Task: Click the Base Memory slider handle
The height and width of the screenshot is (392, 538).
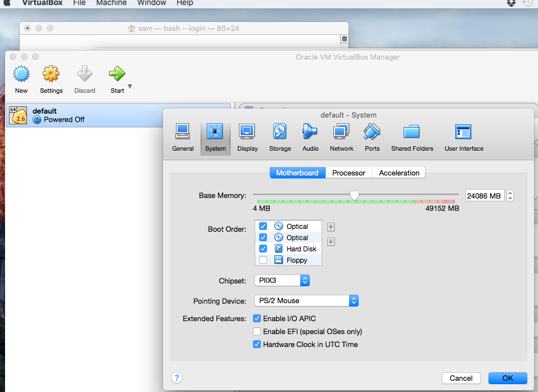Action: pos(354,196)
